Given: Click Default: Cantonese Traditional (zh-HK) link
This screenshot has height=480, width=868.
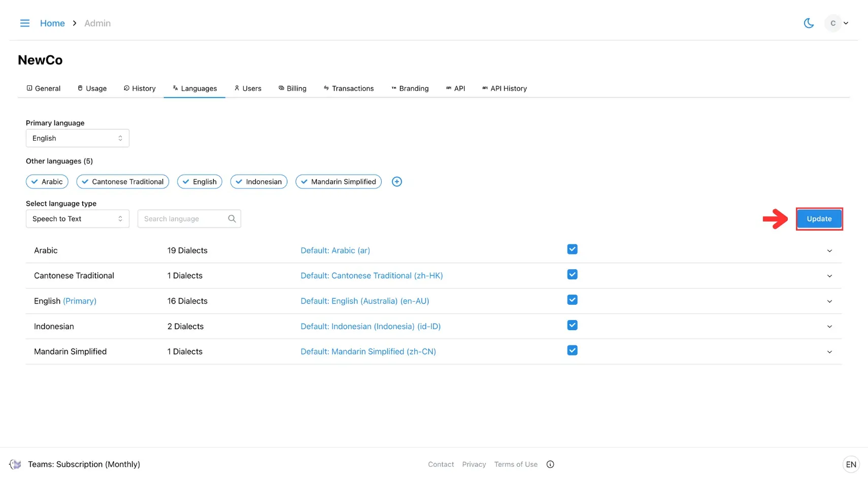Looking at the screenshot, I should [x=372, y=276].
